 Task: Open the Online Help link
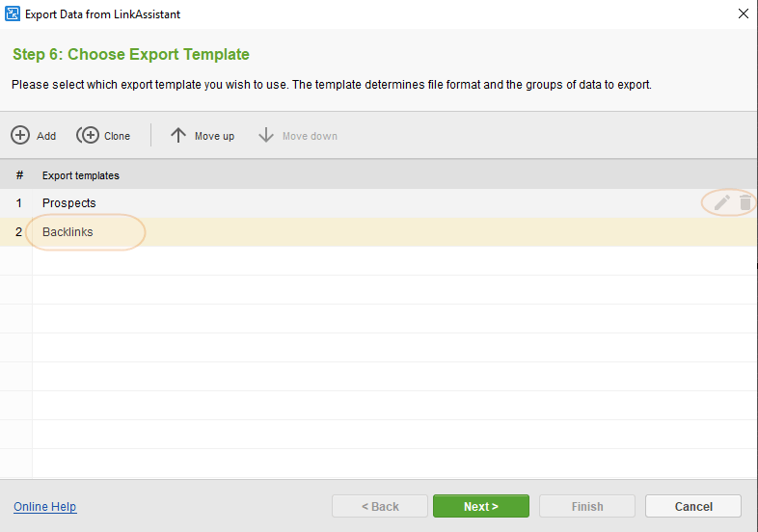click(x=45, y=506)
